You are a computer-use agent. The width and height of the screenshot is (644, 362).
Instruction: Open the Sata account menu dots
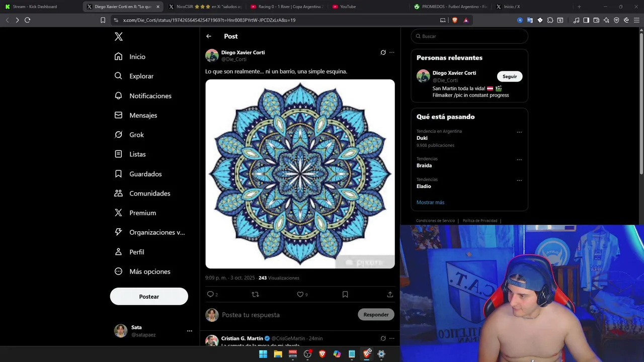pyautogui.click(x=190, y=331)
